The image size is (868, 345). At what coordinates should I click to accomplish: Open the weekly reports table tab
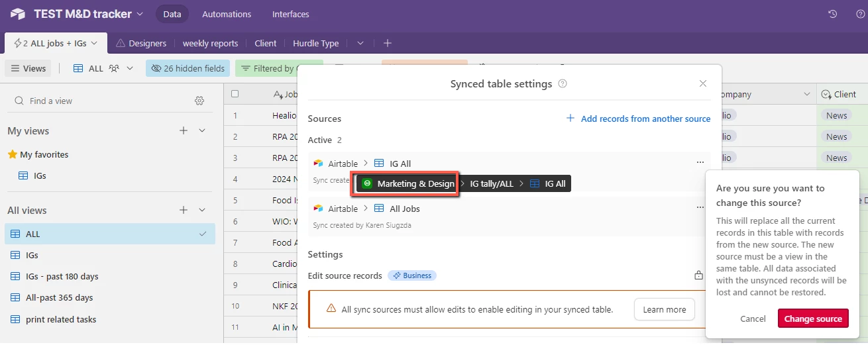pyautogui.click(x=210, y=43)
